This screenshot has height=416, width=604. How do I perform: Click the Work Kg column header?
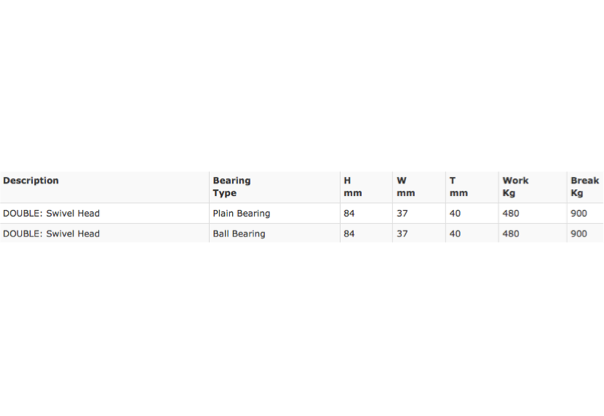tap(515, 187)
